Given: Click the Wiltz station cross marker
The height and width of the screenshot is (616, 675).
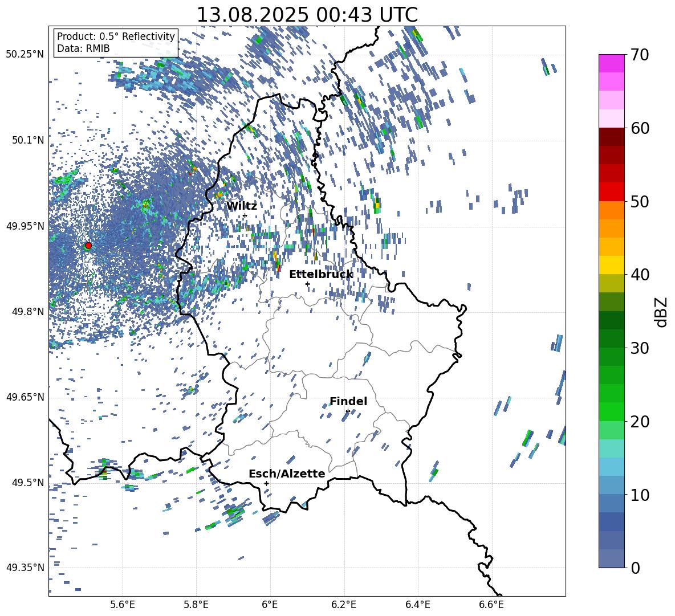Looking at the screenshot, I should pyautogui.click(x=245, y=215).
